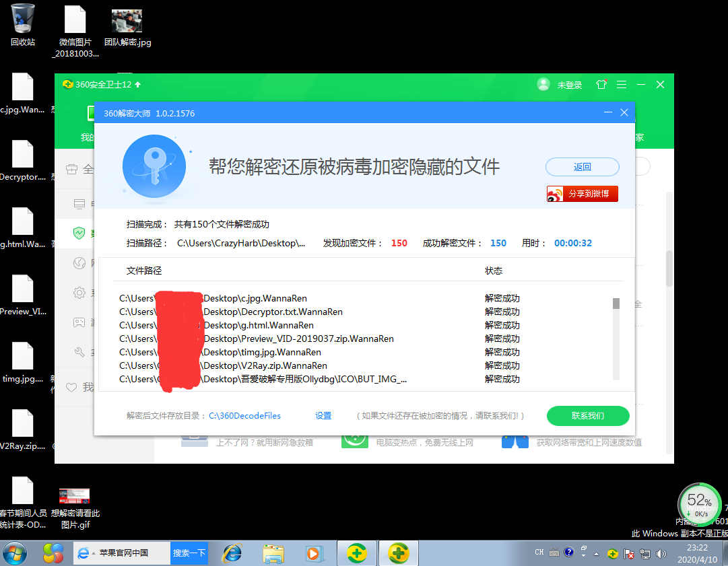
Task: Open the 回收站 recycle bin desktop icon
Action: [x=22, y=25]
